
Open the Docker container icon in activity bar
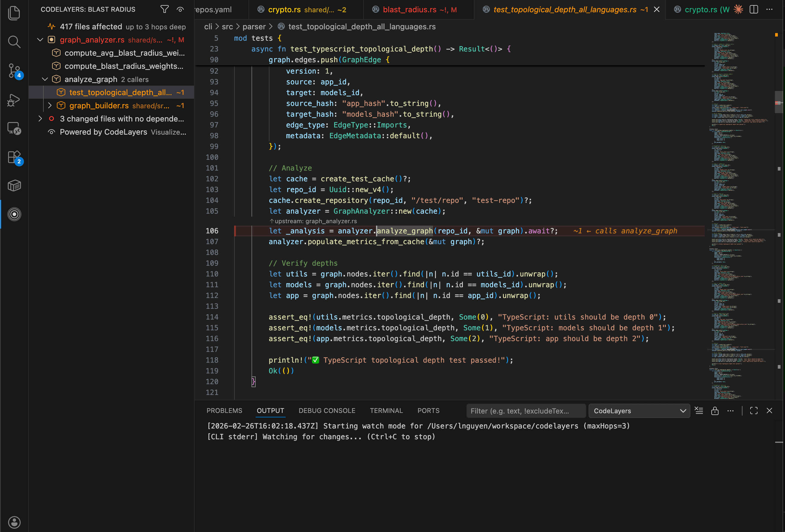click(x=14, y=185)
